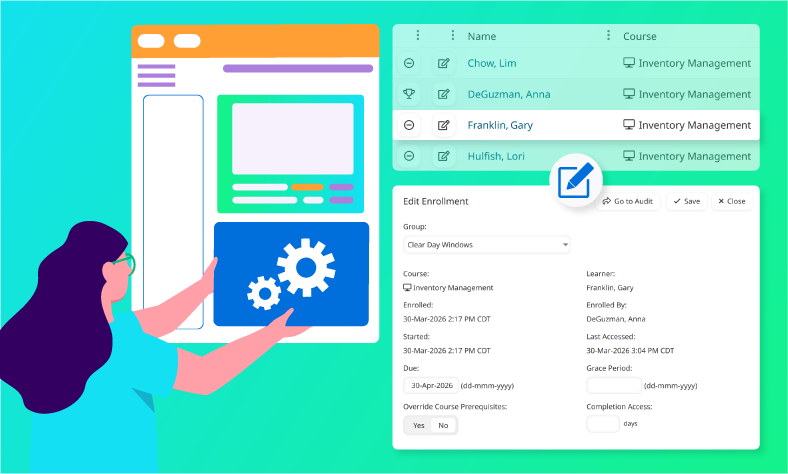This screenshot has width=788, height=474.
Task: Click the Completion Access days field
Action: pos(603,424)
